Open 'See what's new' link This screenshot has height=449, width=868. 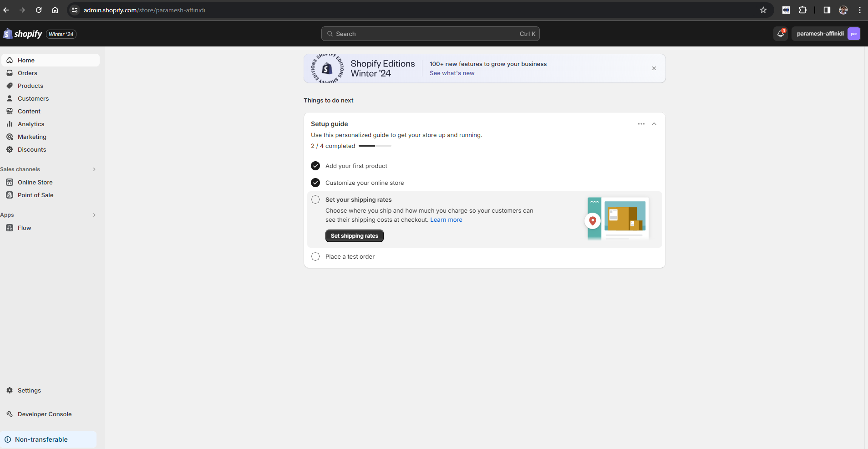(452, 73)
